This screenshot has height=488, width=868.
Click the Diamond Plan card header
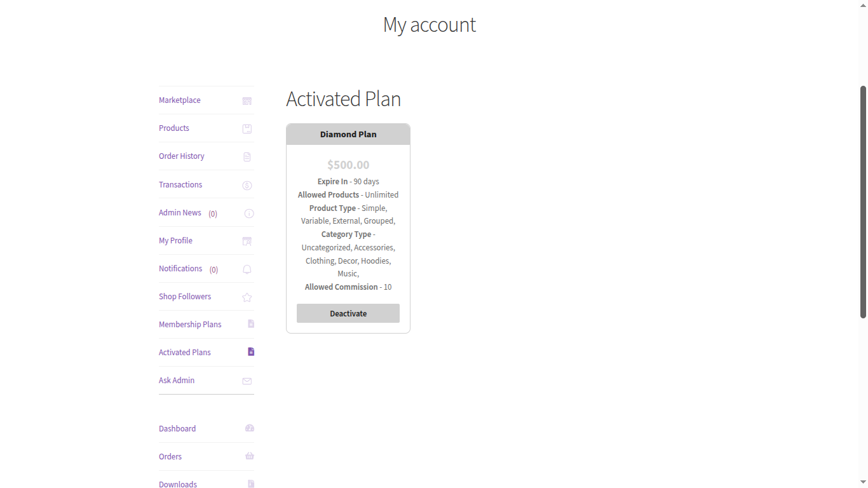tap(348, 134)
